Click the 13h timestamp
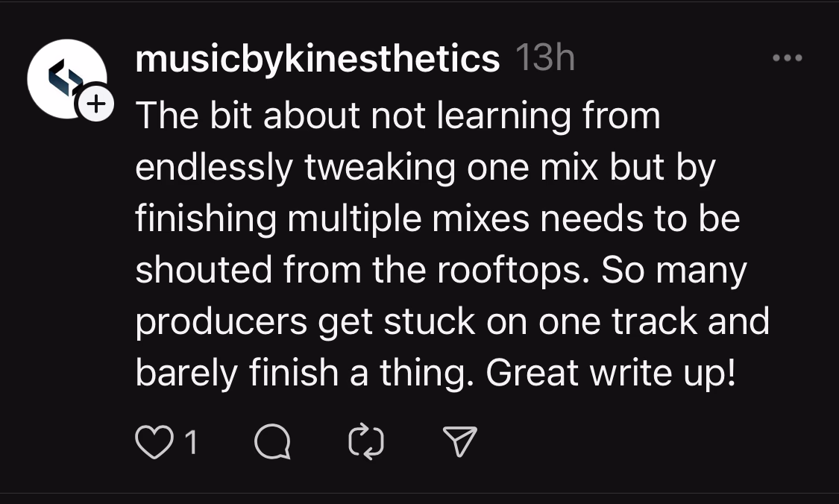The height and width of the screenshot is (504, 839). pyautogui.click(x=545, y=58)
